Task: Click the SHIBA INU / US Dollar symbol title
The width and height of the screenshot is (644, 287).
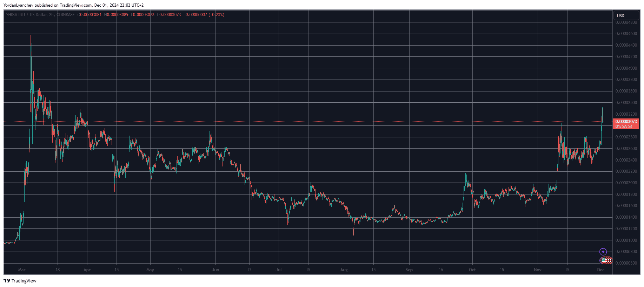Action: coord(40,15)
